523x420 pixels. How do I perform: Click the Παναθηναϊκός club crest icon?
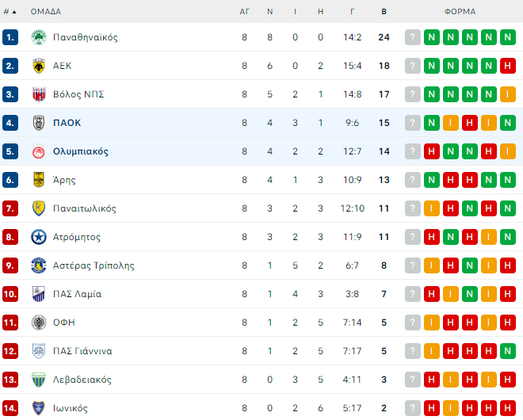point(38,37)
